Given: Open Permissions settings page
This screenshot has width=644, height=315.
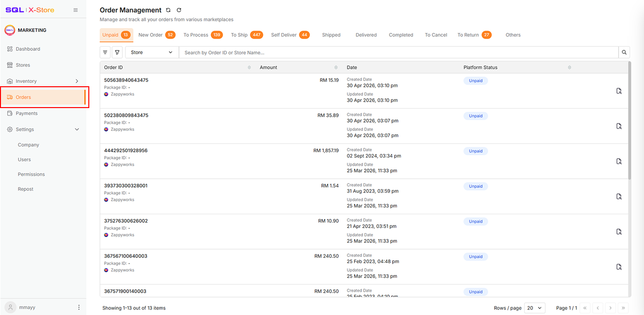Looking at the screenshot, I should pos(31,174).
